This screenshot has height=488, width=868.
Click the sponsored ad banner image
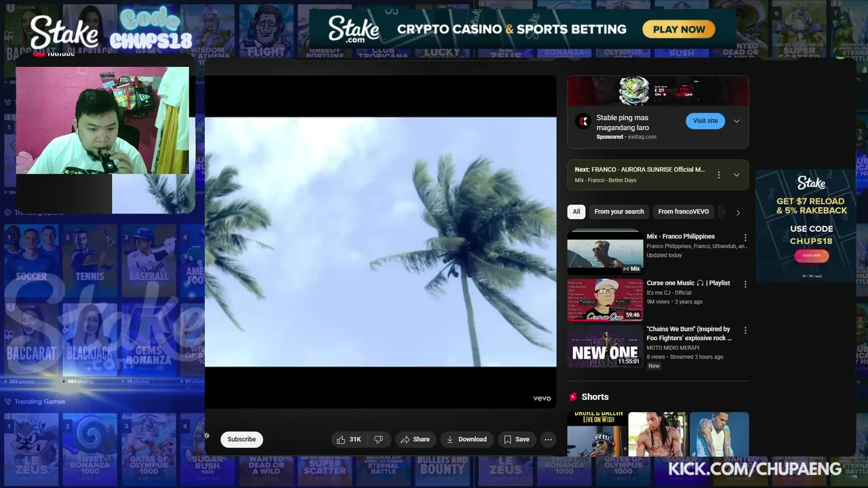[x=658, y=91]
